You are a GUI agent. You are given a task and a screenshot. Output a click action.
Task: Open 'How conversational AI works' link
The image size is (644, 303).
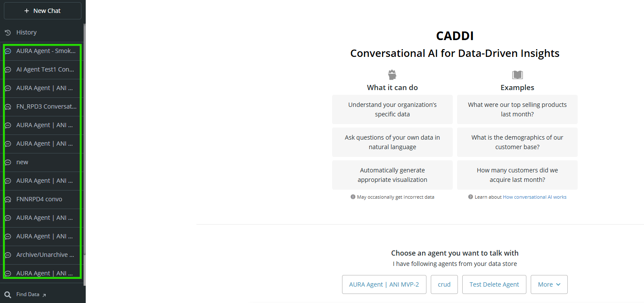click(535, 197)
